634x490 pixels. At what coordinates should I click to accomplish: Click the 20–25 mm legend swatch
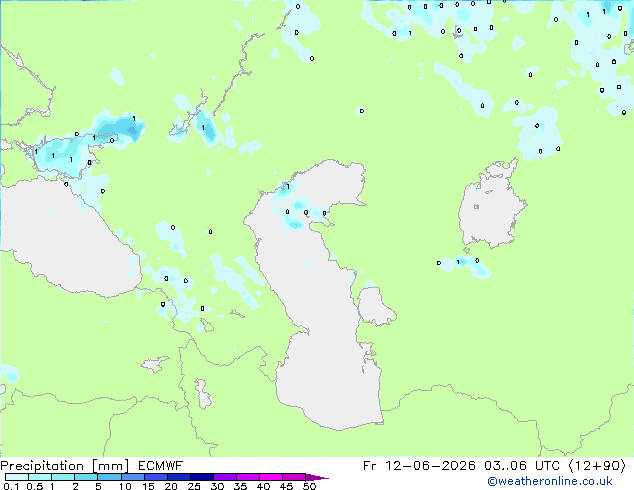178,477
